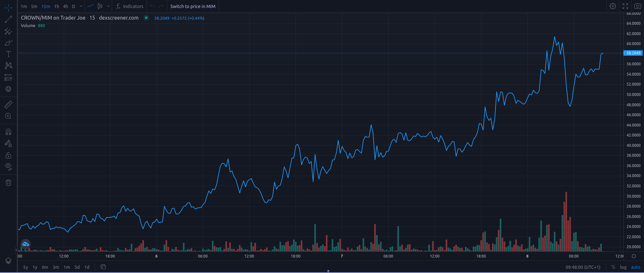644x273 pixels.
Task: Select the brush drawing tool
Action: pos(8,42)
